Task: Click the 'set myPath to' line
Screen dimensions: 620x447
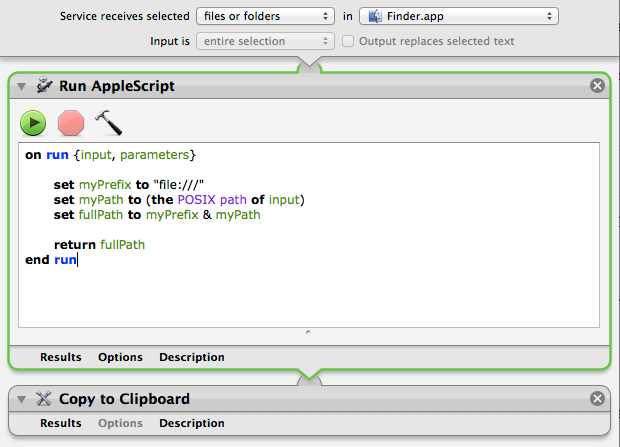Action: coord(179,200)
